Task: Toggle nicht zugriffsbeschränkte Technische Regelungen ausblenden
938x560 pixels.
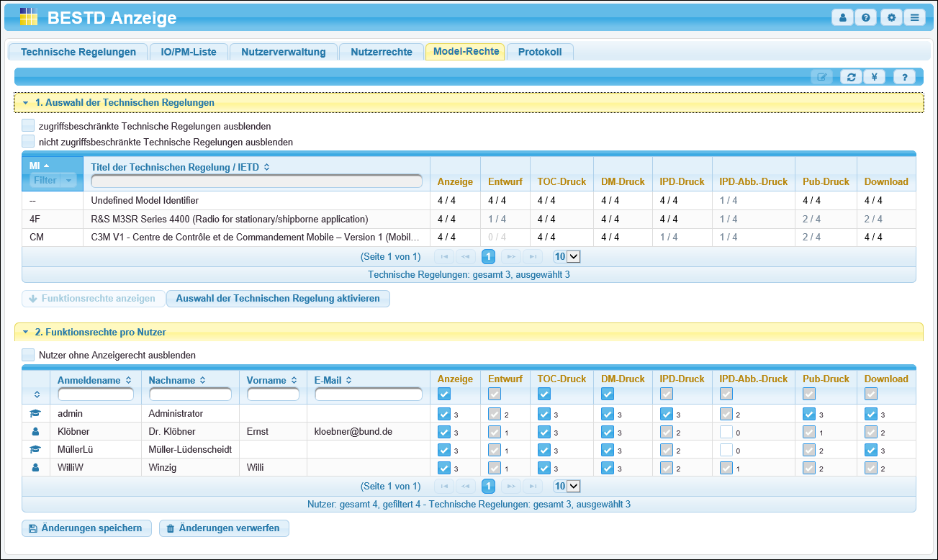Action: [28, 141]
